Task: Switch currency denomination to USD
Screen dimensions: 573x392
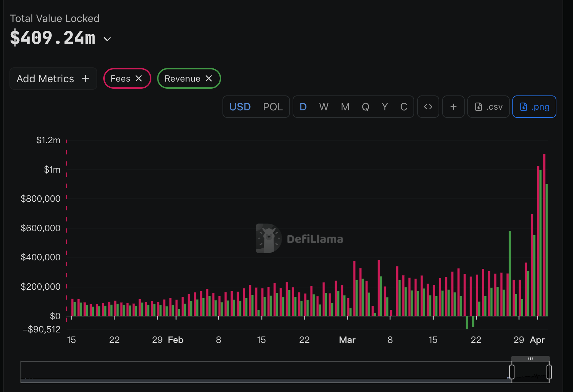Action: click(240, 107)
